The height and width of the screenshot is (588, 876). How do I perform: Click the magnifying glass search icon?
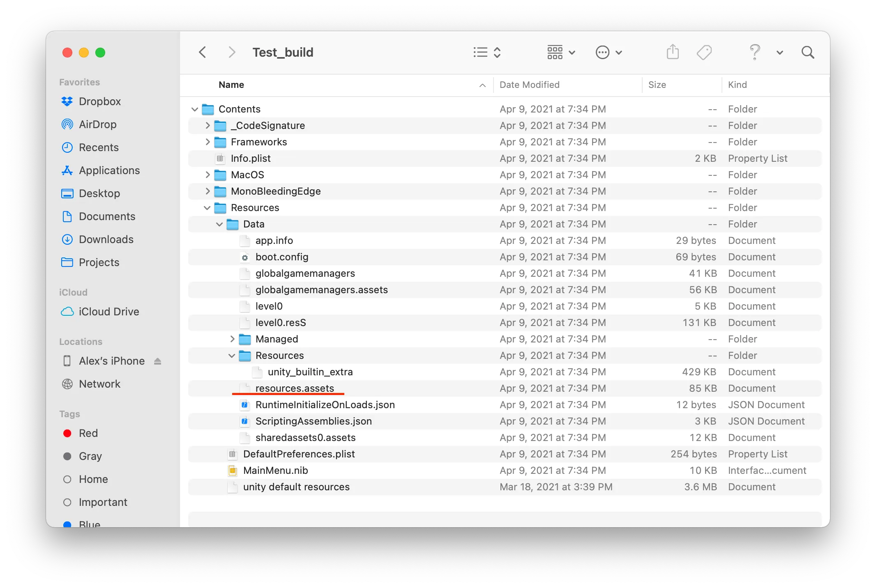click(x=807, y=52)
